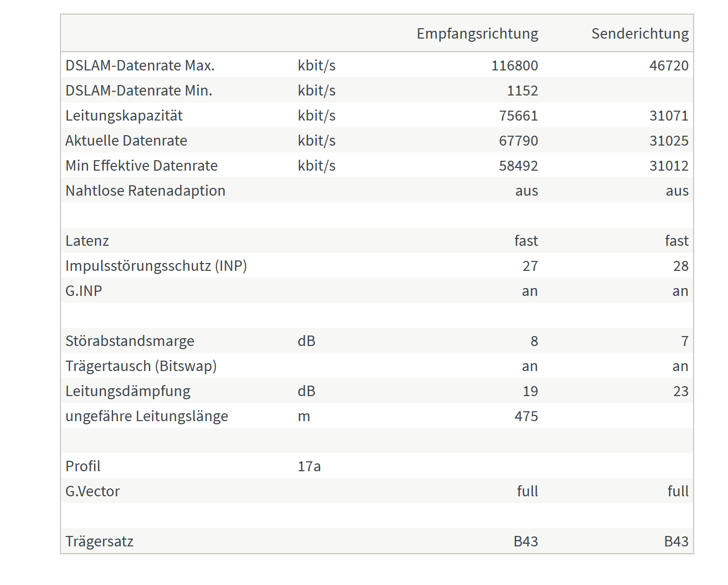Click the Störabstandsmarge value 8
Screen dimensions: 728x585
534,341
